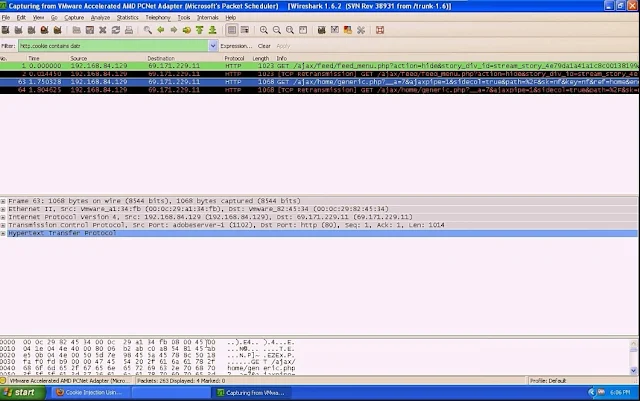The width and height of the screenshot is (640, 401).
Task: Toggle auto scroll in live capture
Action: click(x=245, y=30)
